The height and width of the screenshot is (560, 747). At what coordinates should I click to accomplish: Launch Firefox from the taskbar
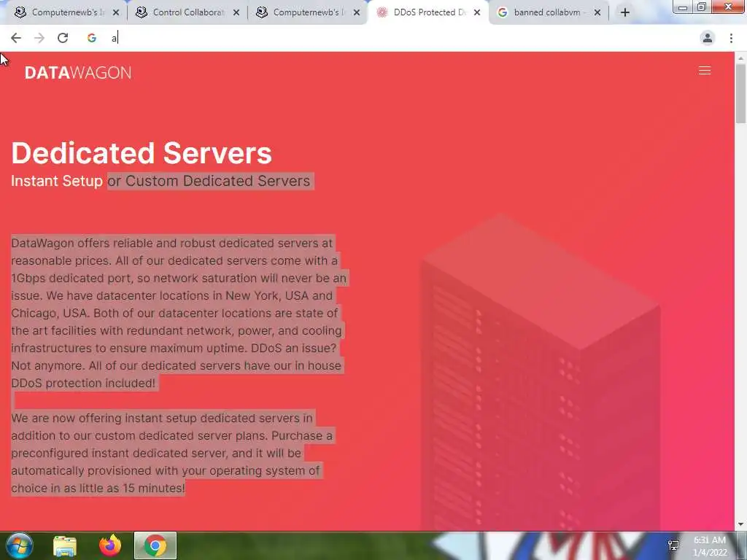pos(110,545)
